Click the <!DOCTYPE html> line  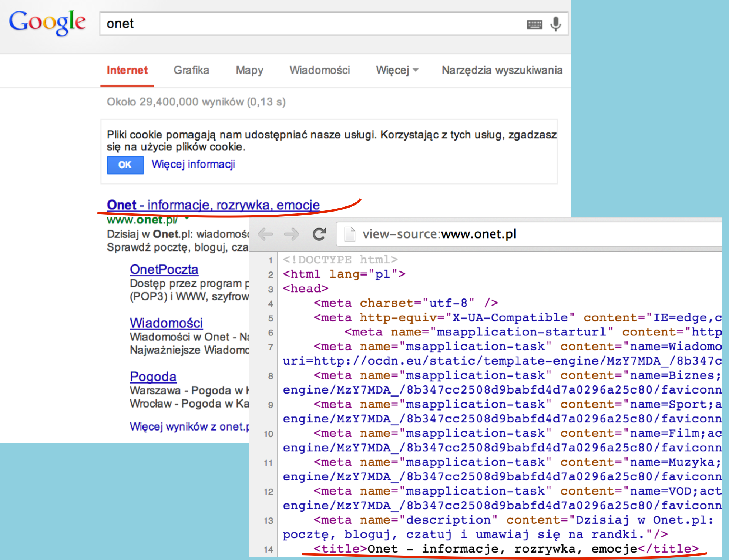[340, 260]
